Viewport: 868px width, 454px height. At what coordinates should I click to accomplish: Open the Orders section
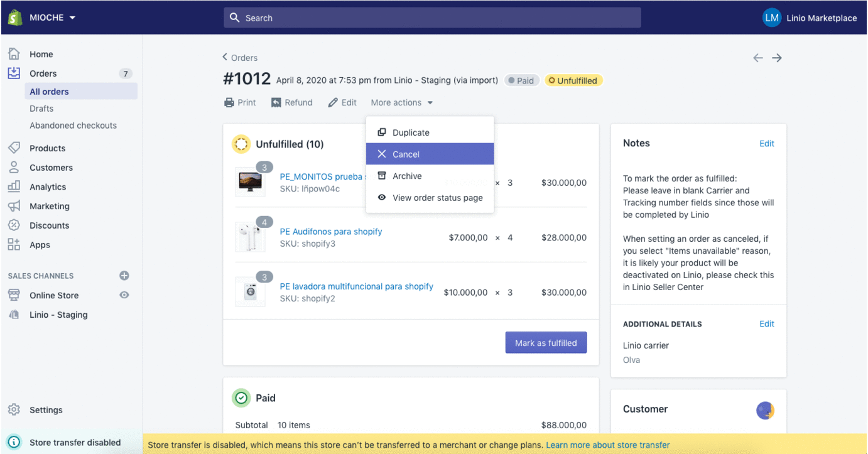43,73
